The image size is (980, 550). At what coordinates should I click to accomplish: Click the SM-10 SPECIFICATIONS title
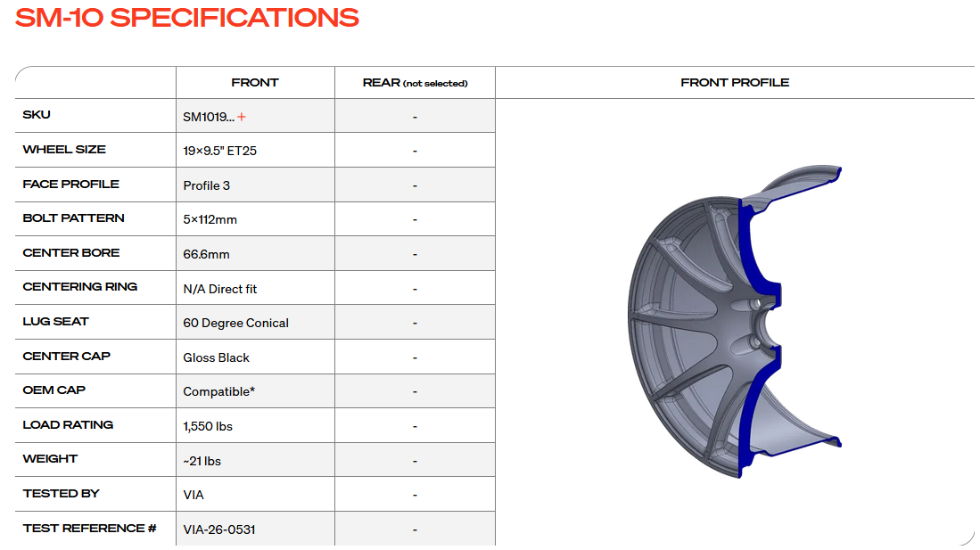(x=187, y=18)
